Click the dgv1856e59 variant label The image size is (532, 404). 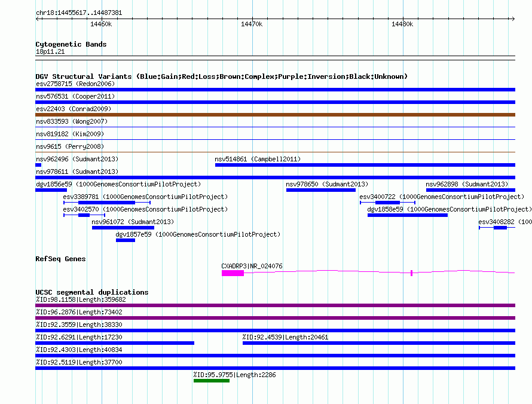pos(118,184)
